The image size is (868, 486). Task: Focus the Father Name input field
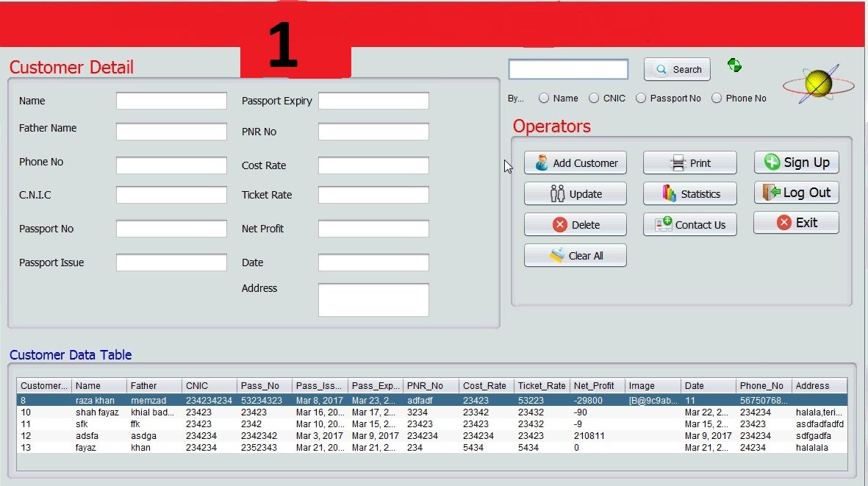(x=171, y=131)
